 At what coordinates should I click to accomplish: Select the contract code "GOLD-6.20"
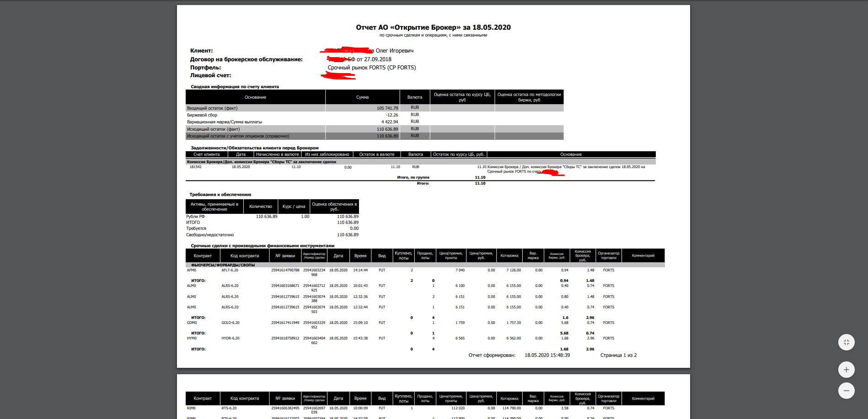click(x=230, y=323)
